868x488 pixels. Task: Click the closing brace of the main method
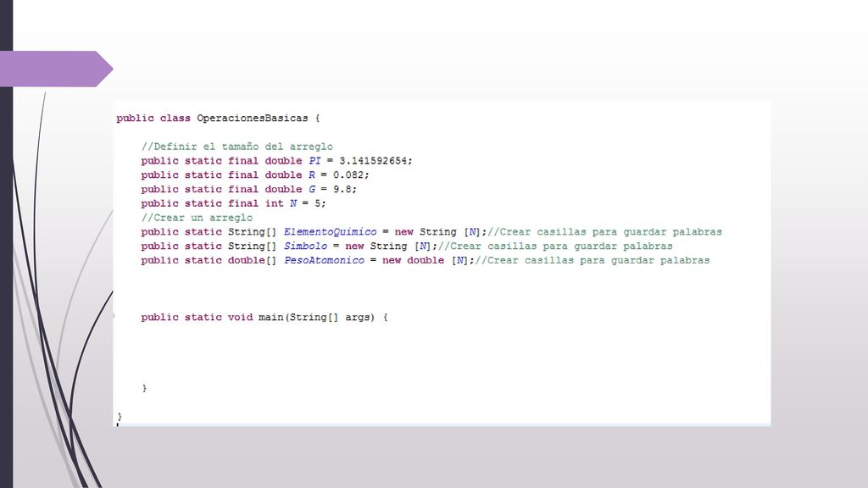click(x=144, y=388)
